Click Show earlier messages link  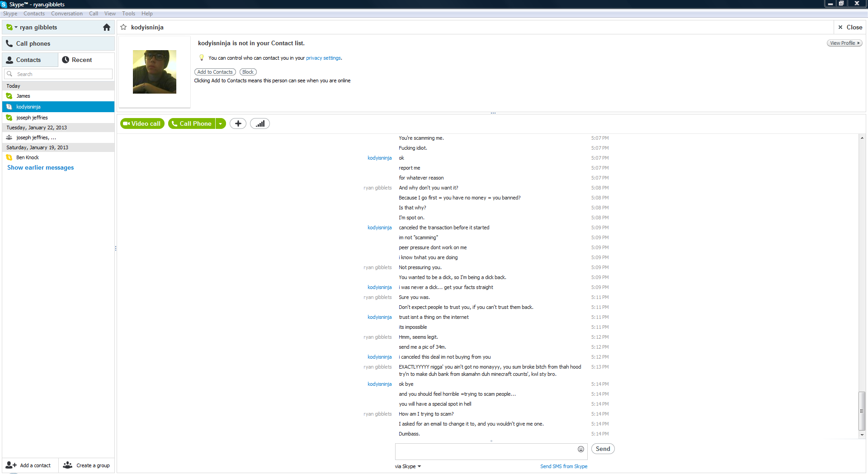[x=40, y=167]
